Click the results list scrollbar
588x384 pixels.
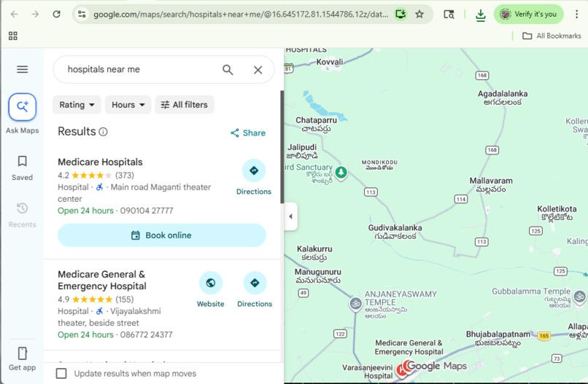pyautogui.click(x=282, y=147)
